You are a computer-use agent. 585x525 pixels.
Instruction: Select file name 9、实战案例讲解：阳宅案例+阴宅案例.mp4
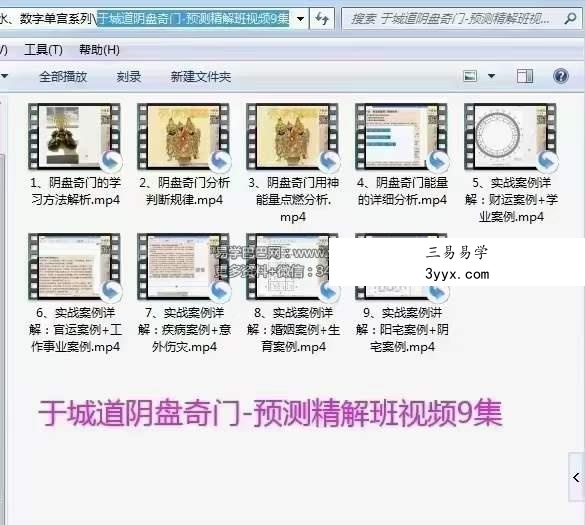click(x=402, y=329)
